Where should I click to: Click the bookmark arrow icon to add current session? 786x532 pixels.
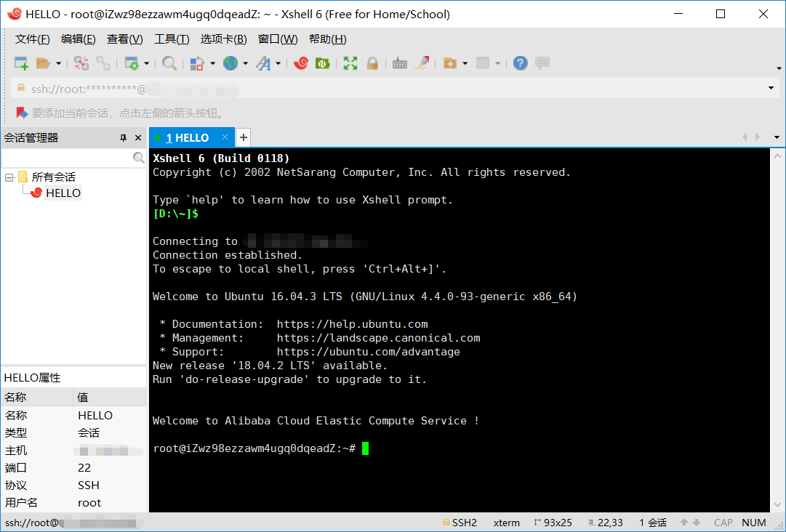point(21,113)
